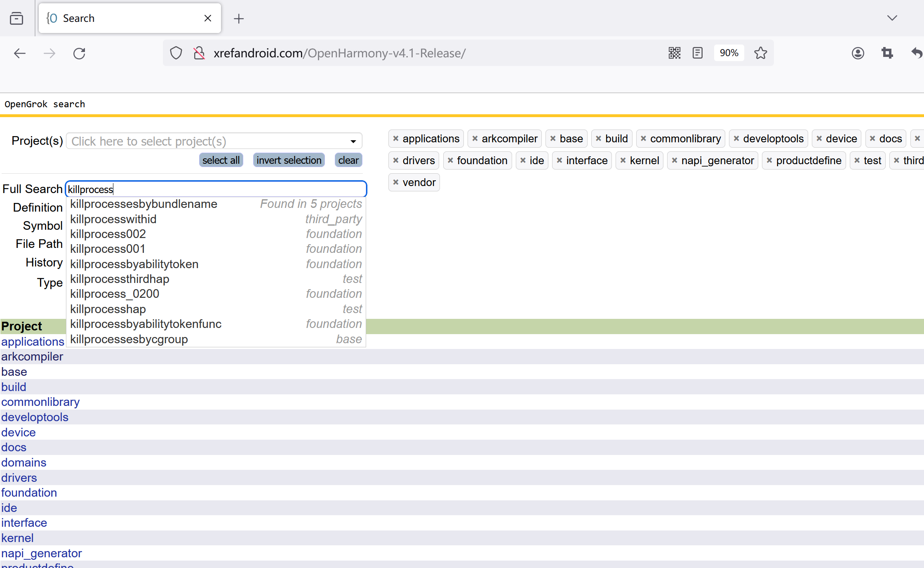Remove the test project tag
924x568 pixels.
pos(857,160)
